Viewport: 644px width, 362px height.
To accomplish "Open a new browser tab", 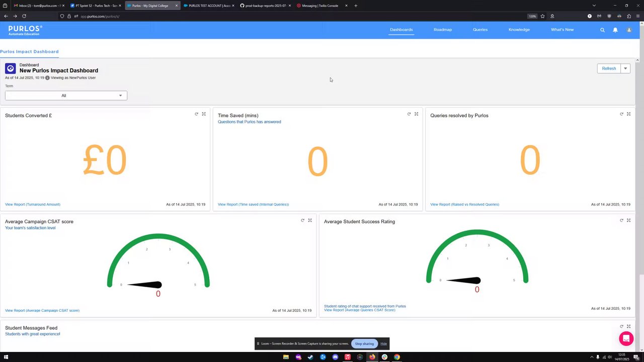I will click(356, 6).
